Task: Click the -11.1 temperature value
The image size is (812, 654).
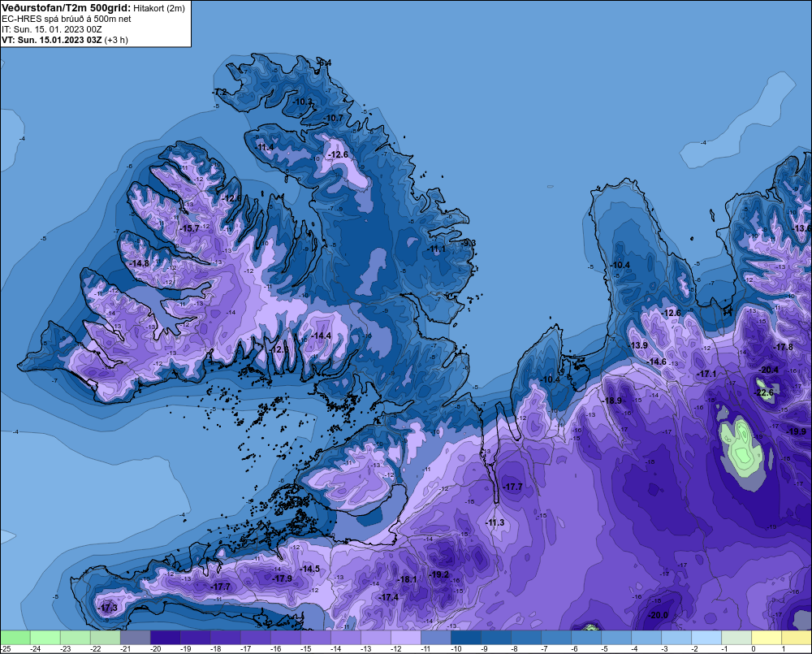Action: [x=437, y=249]
